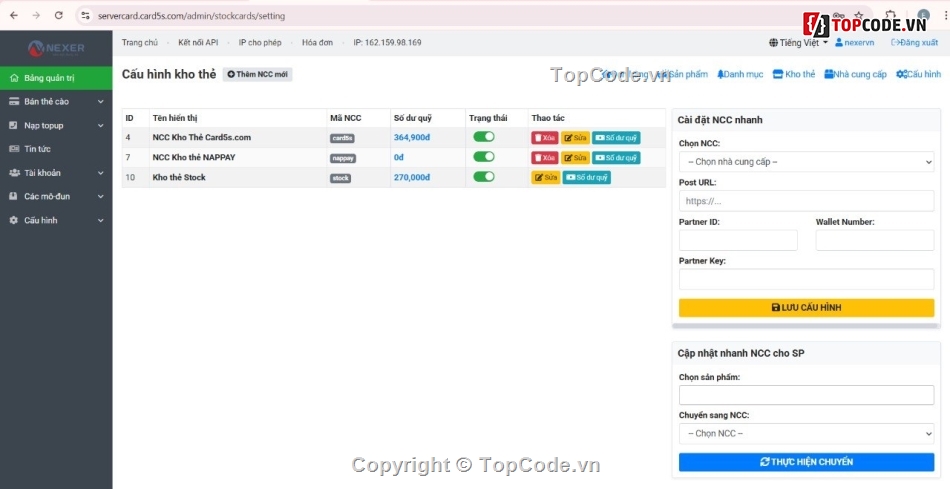Click THỰC HIỆN CHUYỂN button
Image resolution: width=950 pixels, height=489 pixels.
pyautogui.click(x=806, y=462)
